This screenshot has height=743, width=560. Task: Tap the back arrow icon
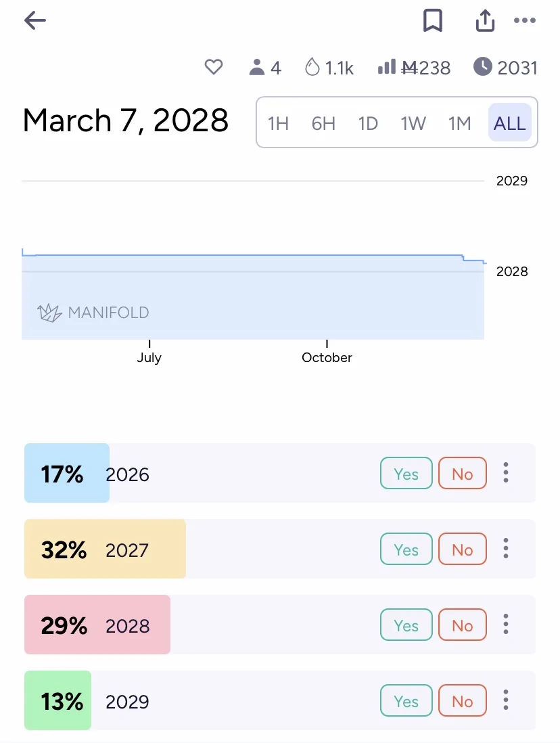click(35, 21)
